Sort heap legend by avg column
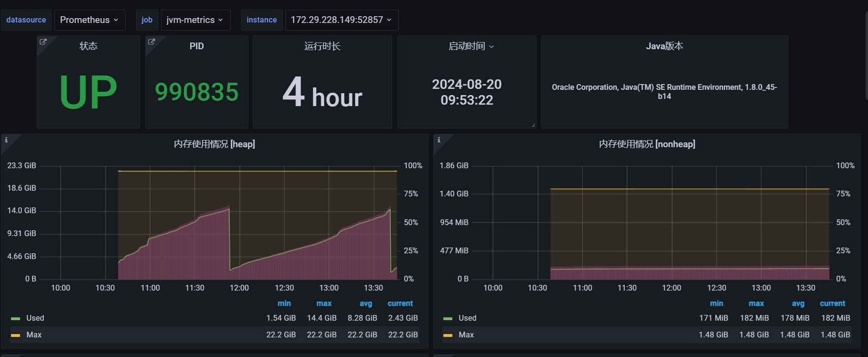Image resolution: width=868 pixels, height=357 pixels. click(366, 303)
